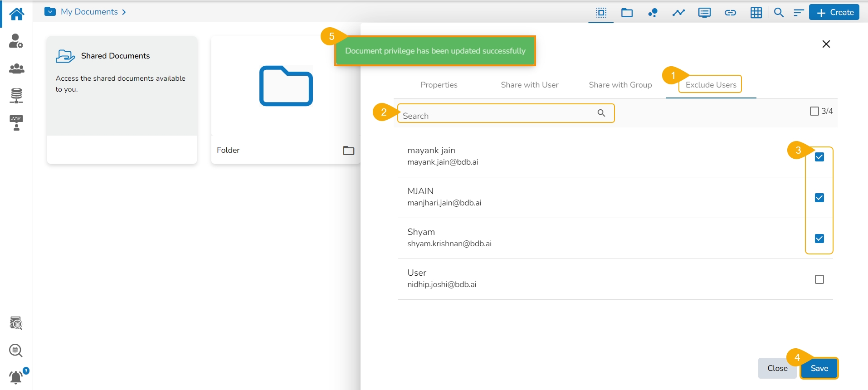Click the Create button
The height and width of the screenshot is (390, 868).
click(834, 13)
